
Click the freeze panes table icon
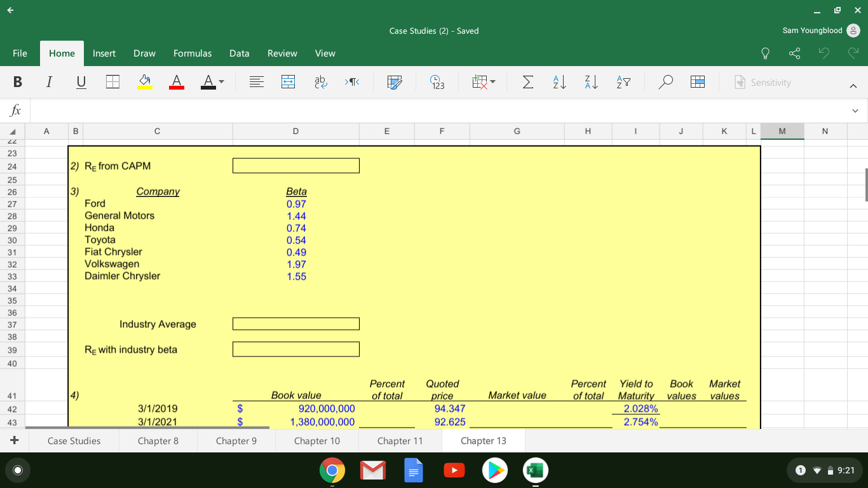pyautogui.click(x=698, y=83)
